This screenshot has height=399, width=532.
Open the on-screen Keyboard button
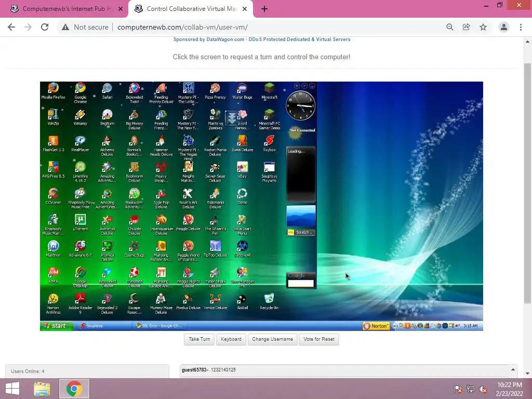pyautogui.click(x=231, y=339)
